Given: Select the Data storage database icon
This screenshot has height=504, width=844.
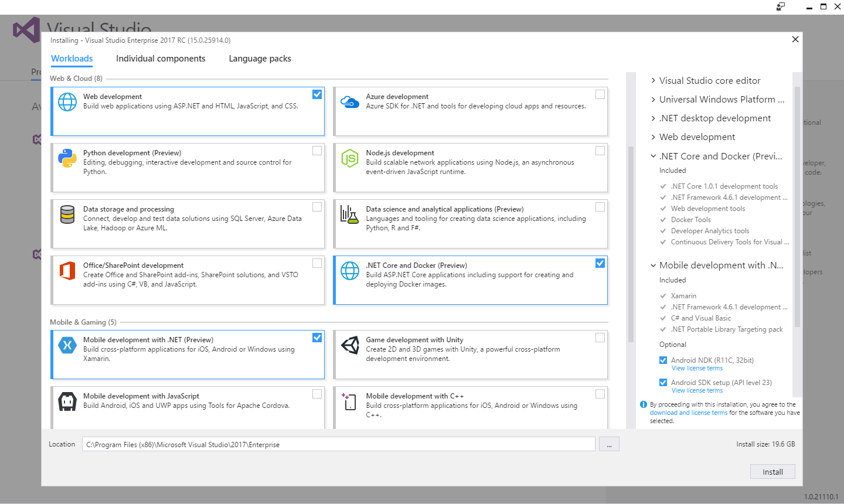Looking at the screenshot, I should point(67,214).
